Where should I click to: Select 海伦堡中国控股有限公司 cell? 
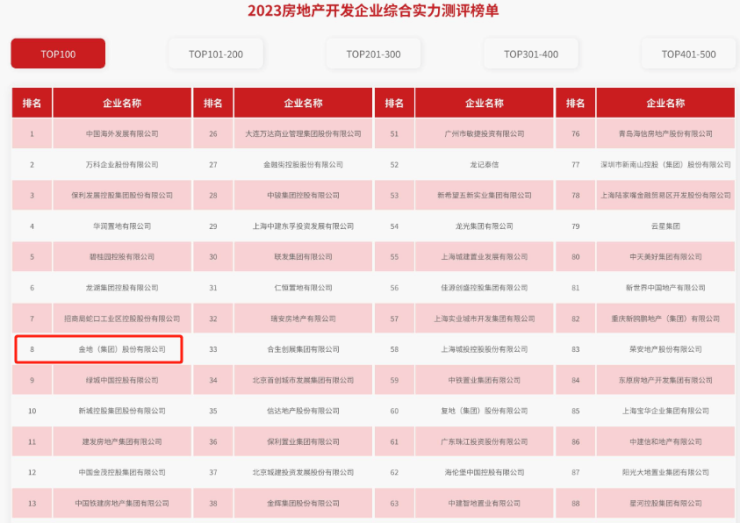485,472
